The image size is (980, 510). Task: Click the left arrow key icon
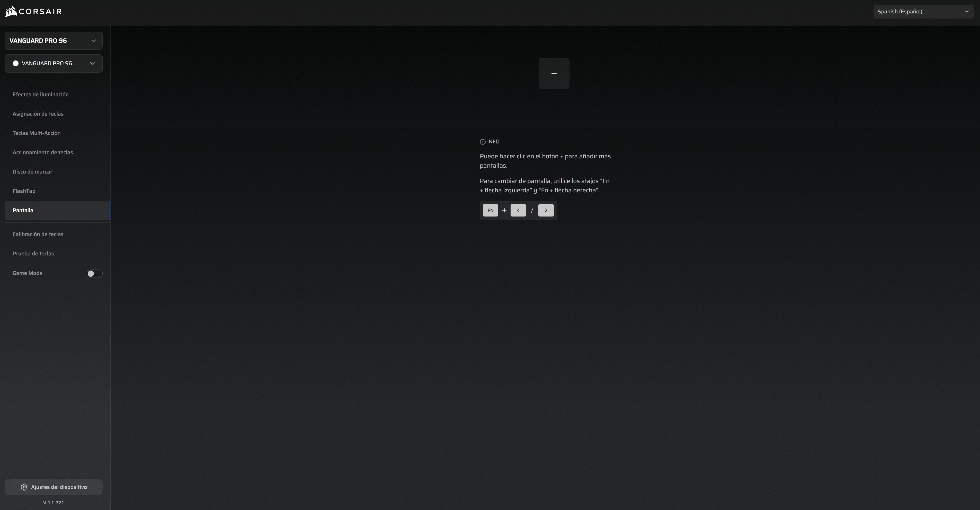tap(518, 210)
